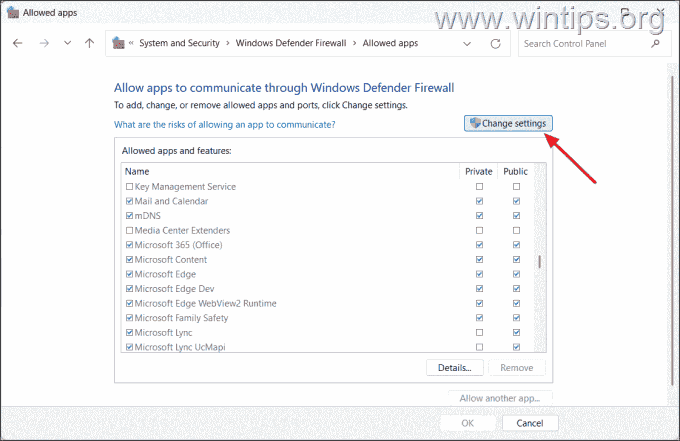Toggle the Mail and Calendar name checkbox
680x441 pixels.
coord(129,201)
